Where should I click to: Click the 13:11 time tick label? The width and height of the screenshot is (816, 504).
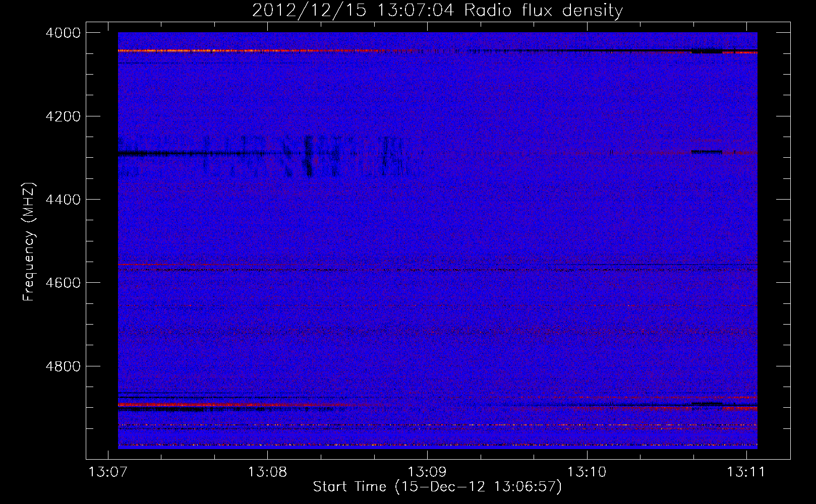(746, 472)
